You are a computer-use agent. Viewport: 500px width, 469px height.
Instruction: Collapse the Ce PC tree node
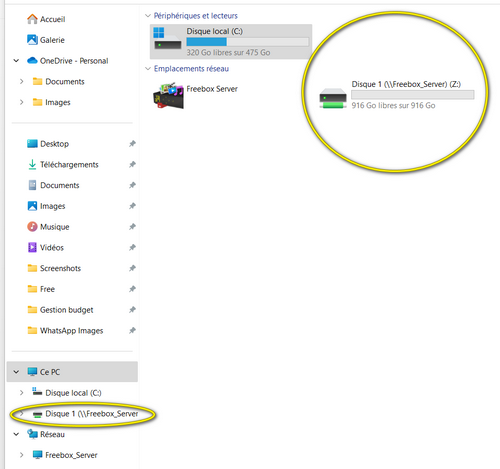click(x=16, y=372)
